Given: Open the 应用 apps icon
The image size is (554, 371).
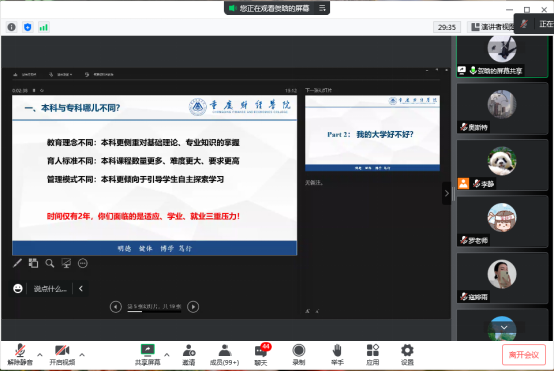Looking at the screenshot, I should [x=372, y=355].
